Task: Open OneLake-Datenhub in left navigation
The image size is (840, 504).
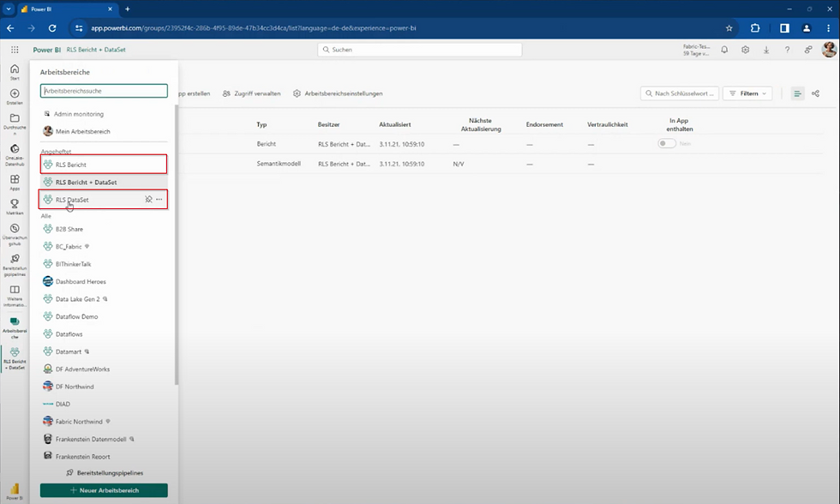Action: (x=15, y=155)
